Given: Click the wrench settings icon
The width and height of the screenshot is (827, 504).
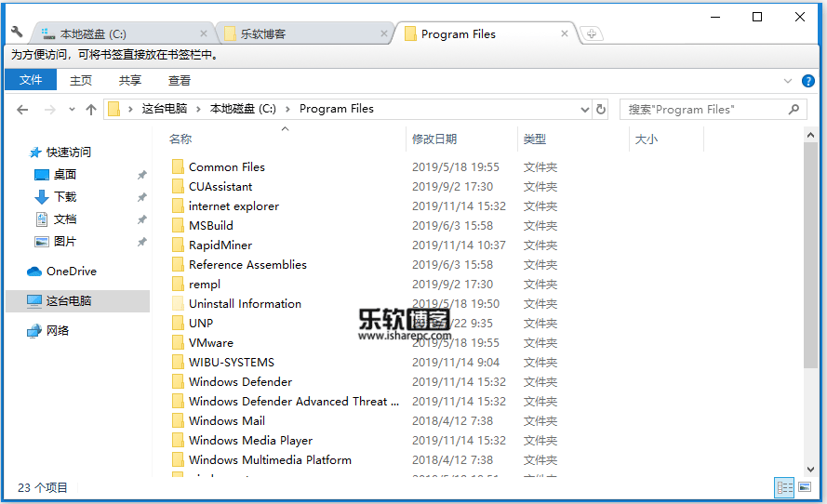Looking at the screenshot, I should [17, 32].
